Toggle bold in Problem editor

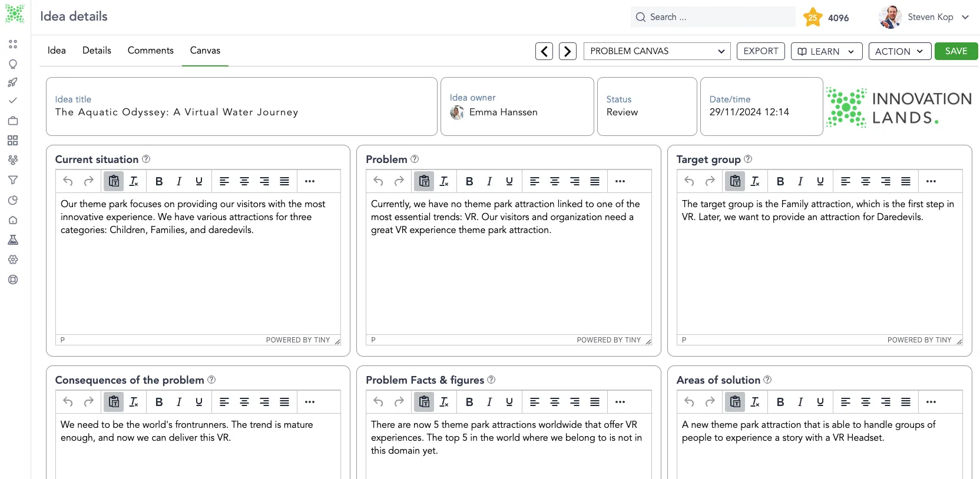[x=469, y=181]
